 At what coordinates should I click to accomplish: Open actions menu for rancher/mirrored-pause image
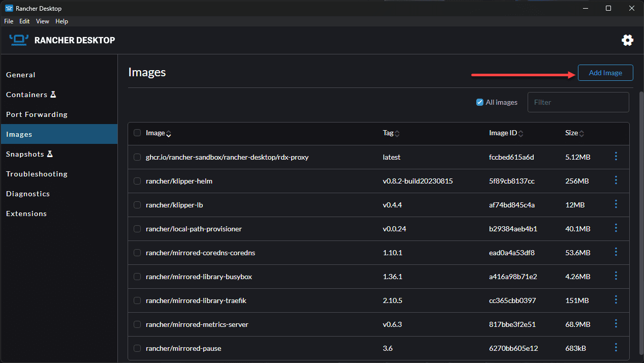coord(616,348)
